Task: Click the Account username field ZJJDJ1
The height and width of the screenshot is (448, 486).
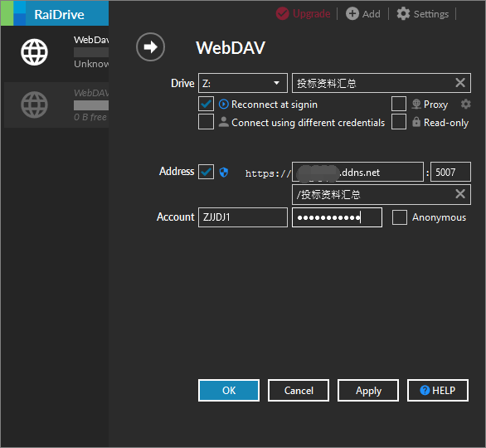Action: 243,217
